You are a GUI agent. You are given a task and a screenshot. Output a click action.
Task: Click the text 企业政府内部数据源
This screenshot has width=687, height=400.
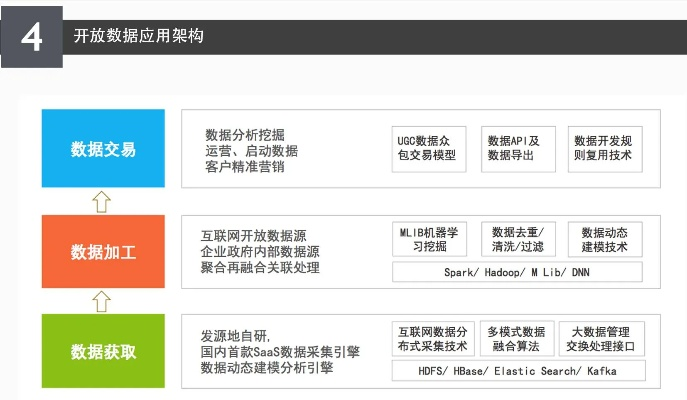click(260, 251)
